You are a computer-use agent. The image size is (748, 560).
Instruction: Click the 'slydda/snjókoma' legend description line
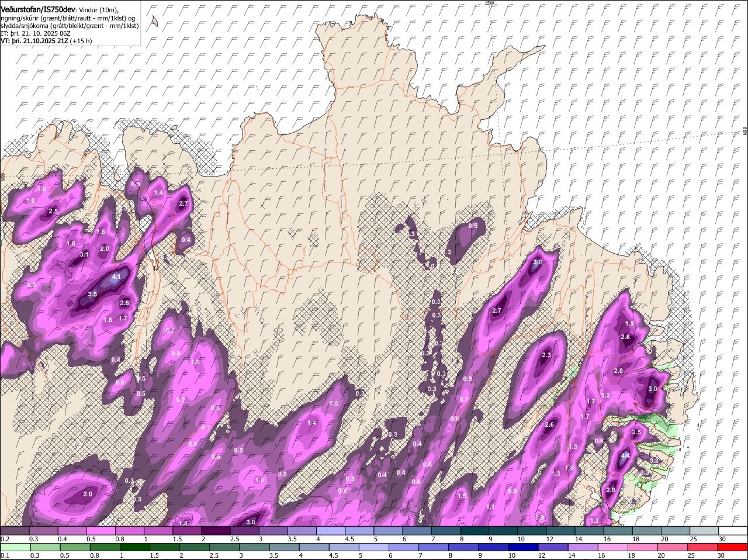click(70, 26)
